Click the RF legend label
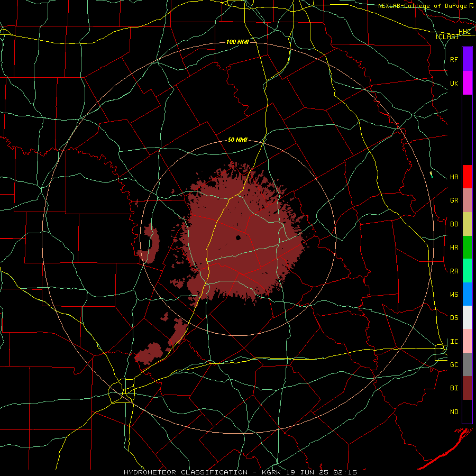The image size is (476, 476). pos(454,59)
